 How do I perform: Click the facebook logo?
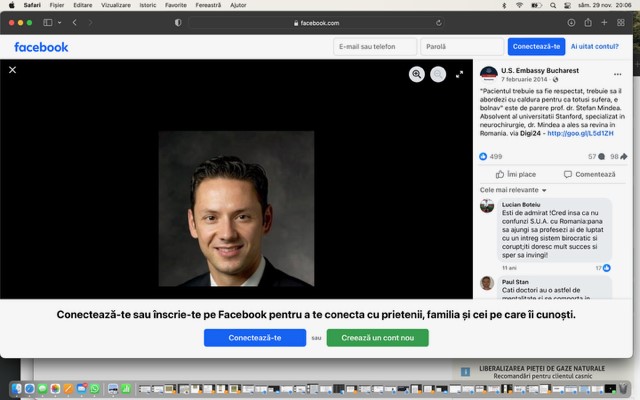coord(41,47)
